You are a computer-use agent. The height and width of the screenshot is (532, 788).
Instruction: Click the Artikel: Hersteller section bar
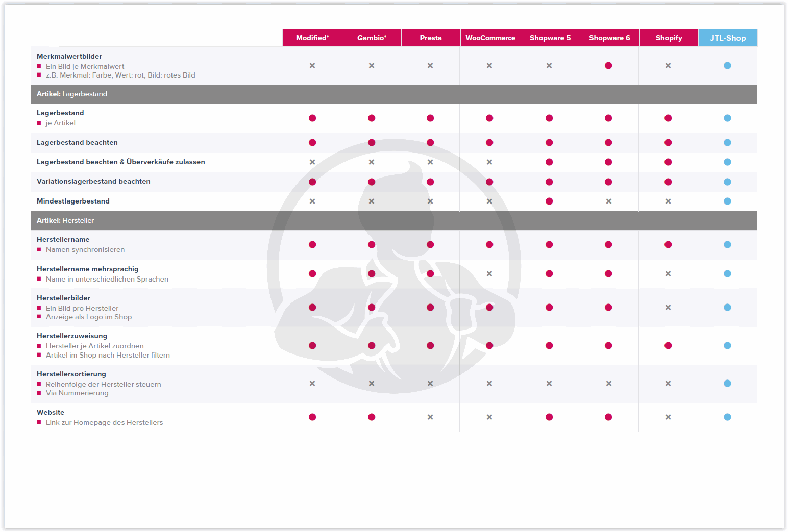pyautogui.click(x=393, y=221)
